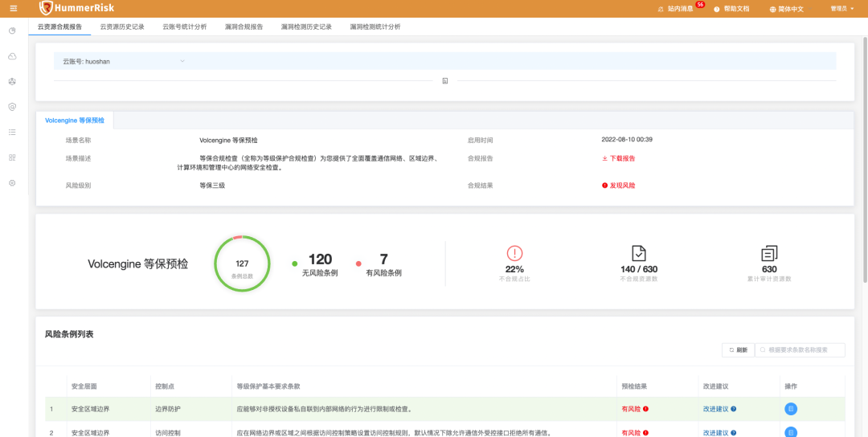Viewport: 868px width, 437px height.
Task: Click the page vertical scrollbar
Action: 865,161
